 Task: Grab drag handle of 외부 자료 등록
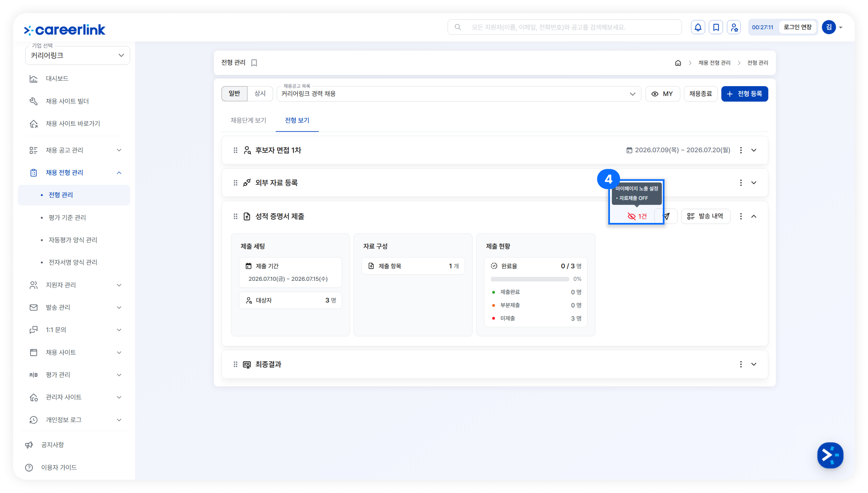235,183
